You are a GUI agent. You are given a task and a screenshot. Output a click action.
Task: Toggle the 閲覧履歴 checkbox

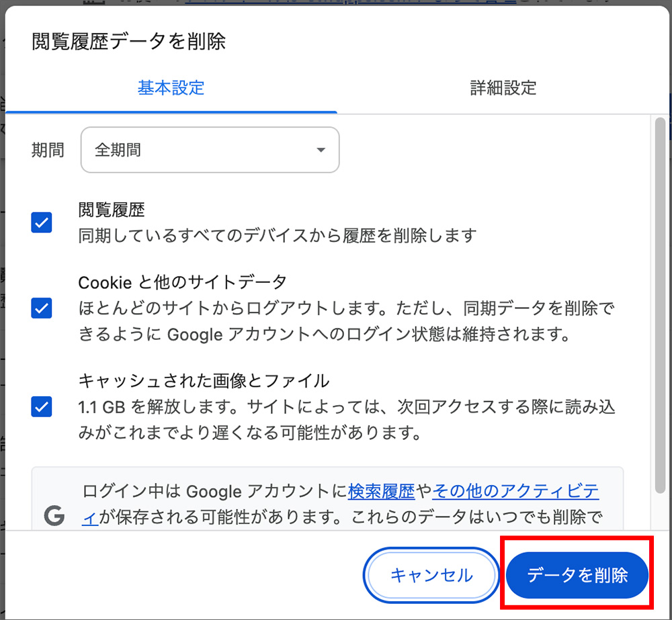pyautogui.click(x=42, y=223)
